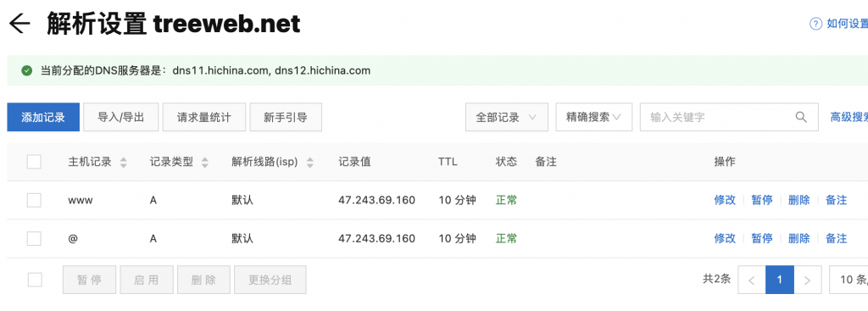The height and width of the screenshot is (311, 868).
Task: Click the 添加记录 button
Action: [43, 117]
